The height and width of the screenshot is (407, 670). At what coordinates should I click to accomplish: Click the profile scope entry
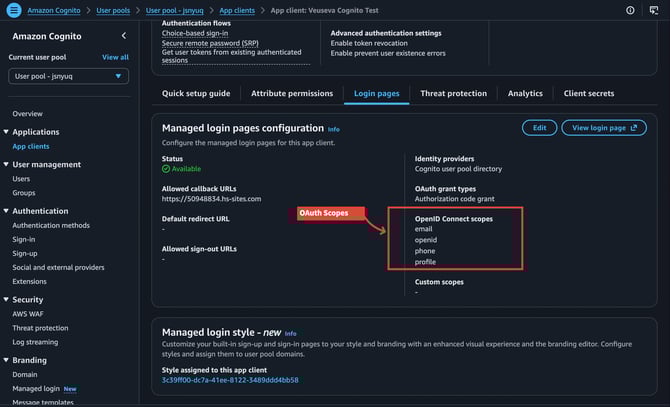click(x=425, y=262)
